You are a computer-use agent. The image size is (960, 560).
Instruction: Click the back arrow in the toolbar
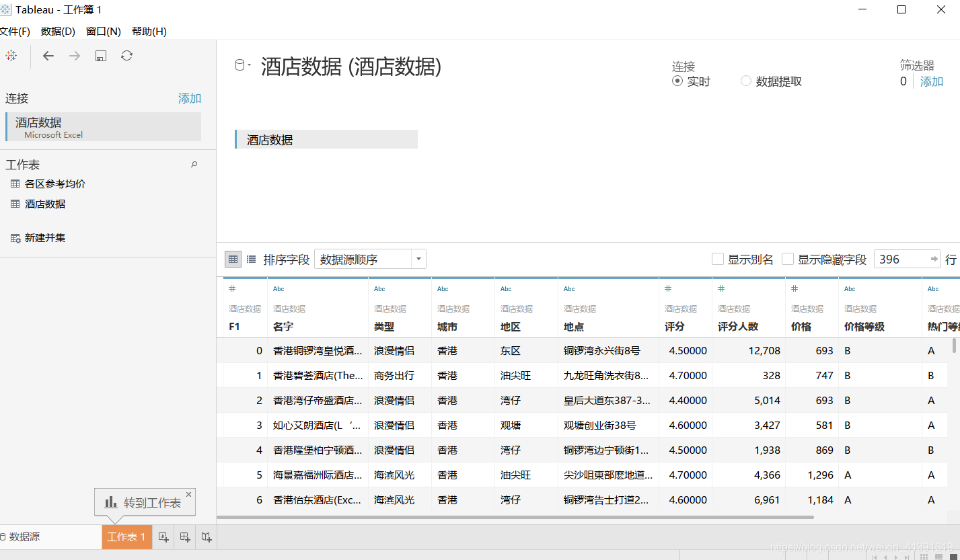coord(48,56)
